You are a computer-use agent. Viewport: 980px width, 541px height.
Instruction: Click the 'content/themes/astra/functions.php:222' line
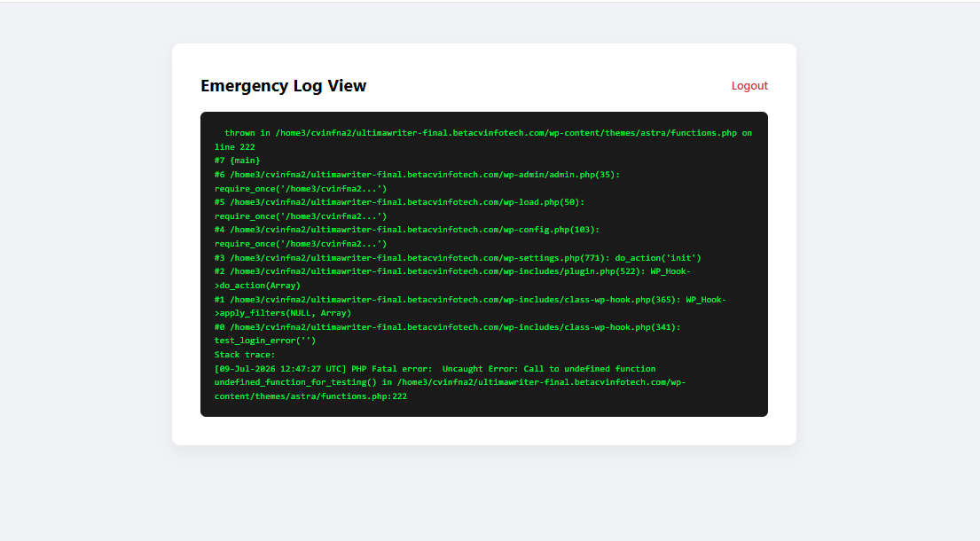tap(310, 396)
